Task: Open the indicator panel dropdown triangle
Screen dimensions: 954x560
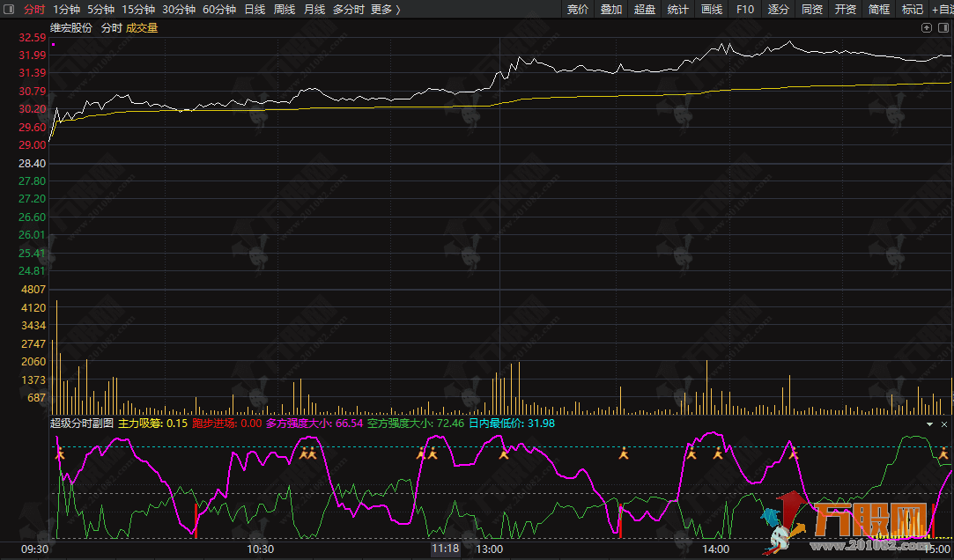Action: pos(929,424)
